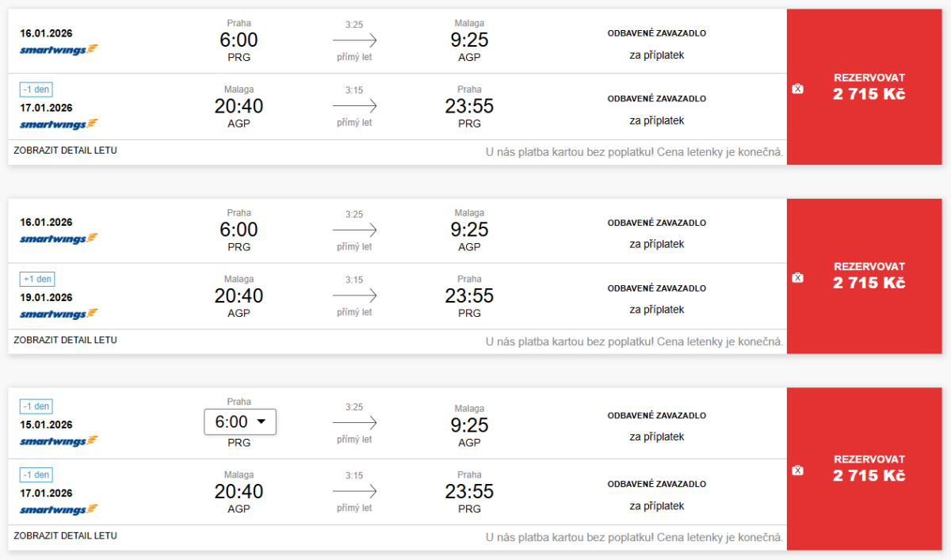Click the luggage icon in the third flight card
Screen dimensions: 951x560
[797, 470]
